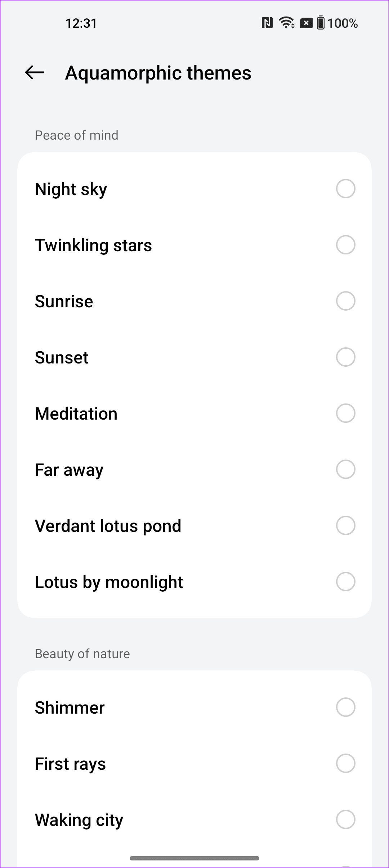Screen dimensions: 389x868
Task: Tap the Aquamorphic themes page title
Action: click(158, 73)
